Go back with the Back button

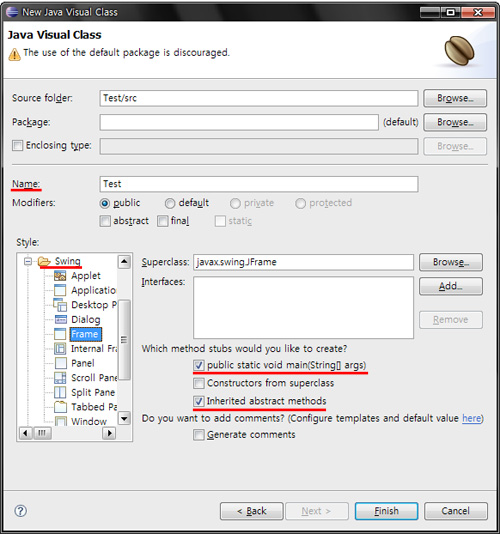click(251, 511)
